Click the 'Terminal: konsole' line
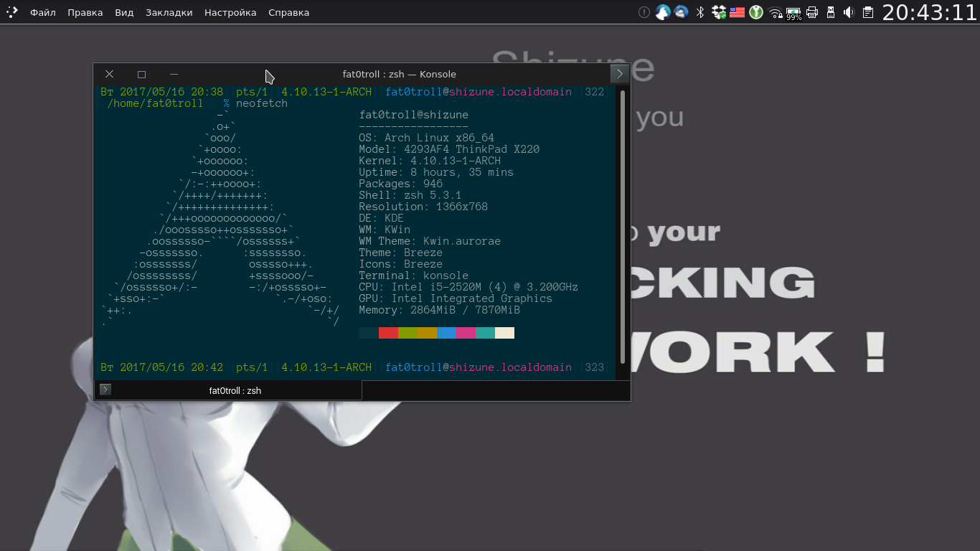The image size is (980, 551). click(414, 275)
